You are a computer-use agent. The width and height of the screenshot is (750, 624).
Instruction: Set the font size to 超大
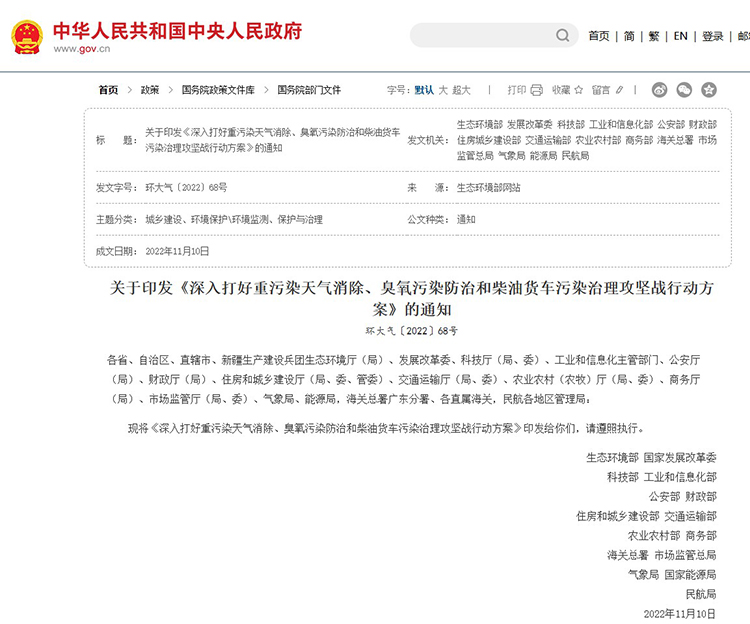(462, 90)
